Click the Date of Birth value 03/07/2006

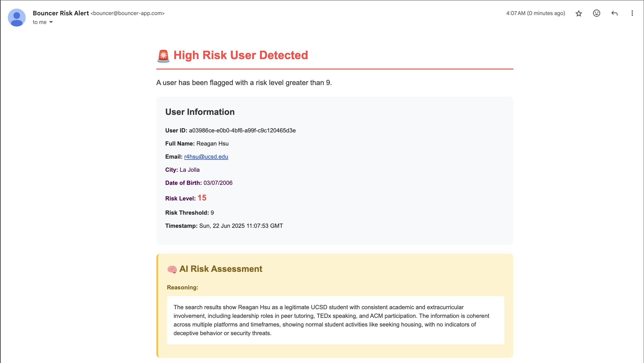[x=218, y=183]
